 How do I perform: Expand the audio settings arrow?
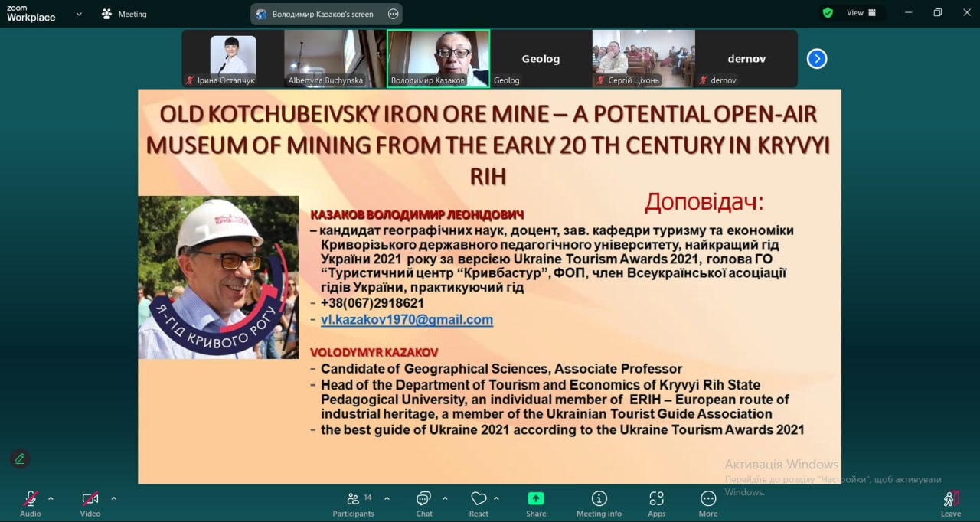pos(51,498)
